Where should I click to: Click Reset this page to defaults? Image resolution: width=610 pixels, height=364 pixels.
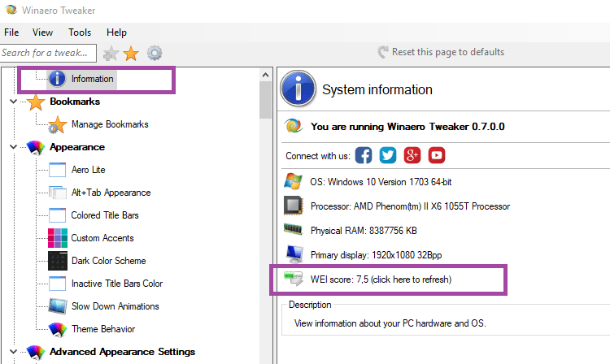[441, 52]
